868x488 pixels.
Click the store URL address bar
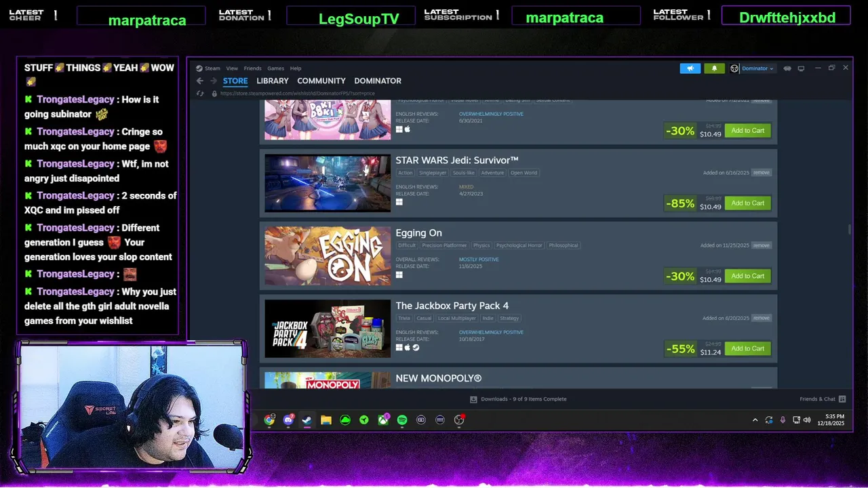pyautogui.click(x=298, y=94)
